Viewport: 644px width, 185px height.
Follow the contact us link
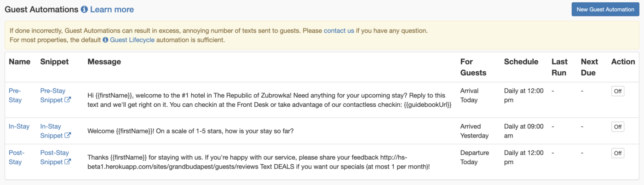coord(339,31)
